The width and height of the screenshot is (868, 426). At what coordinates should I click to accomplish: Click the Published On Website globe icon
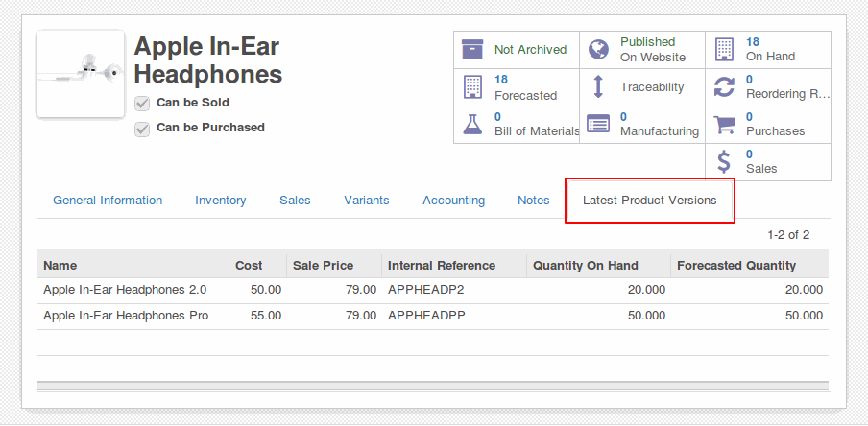pos(598,50)
